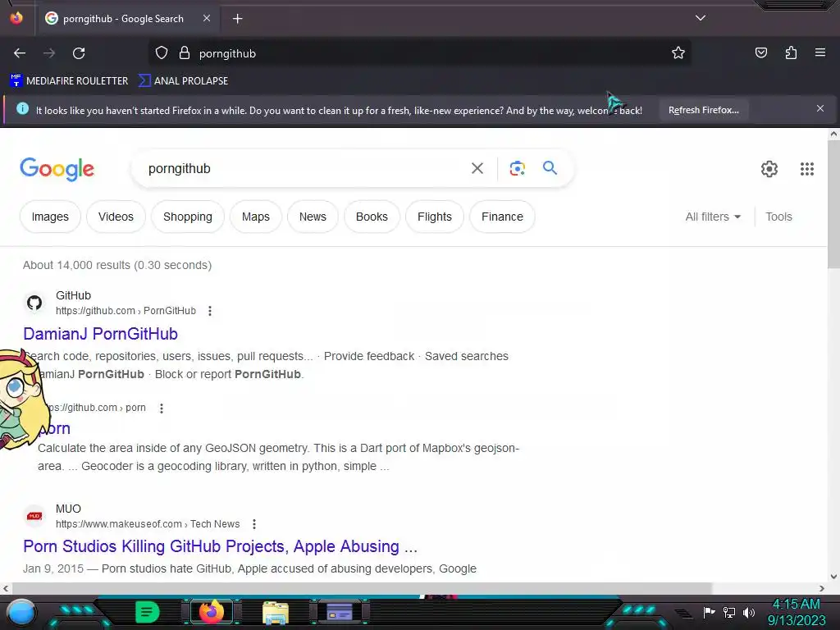Open the Pocket save icon
The image size is (840, 630).
761,52
